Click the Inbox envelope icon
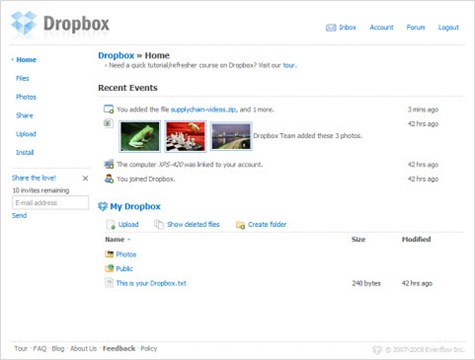Image resolution: width=475 pixels, height=360 pixels. tap(331, 28)
